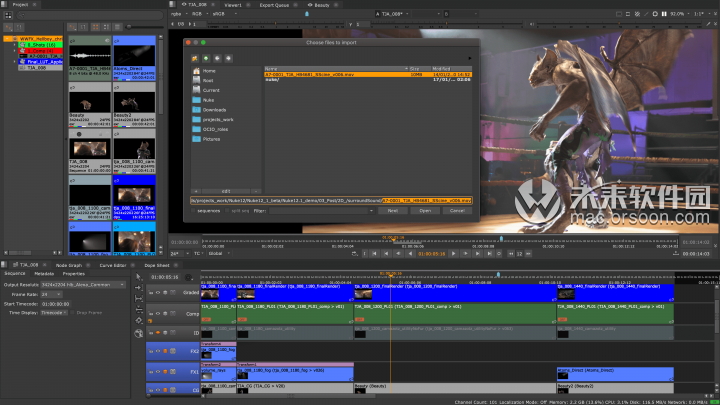Open the rgba channel dropdown in viewer
The height and width of the screenshot is (405, 720).
coord(178,14)
